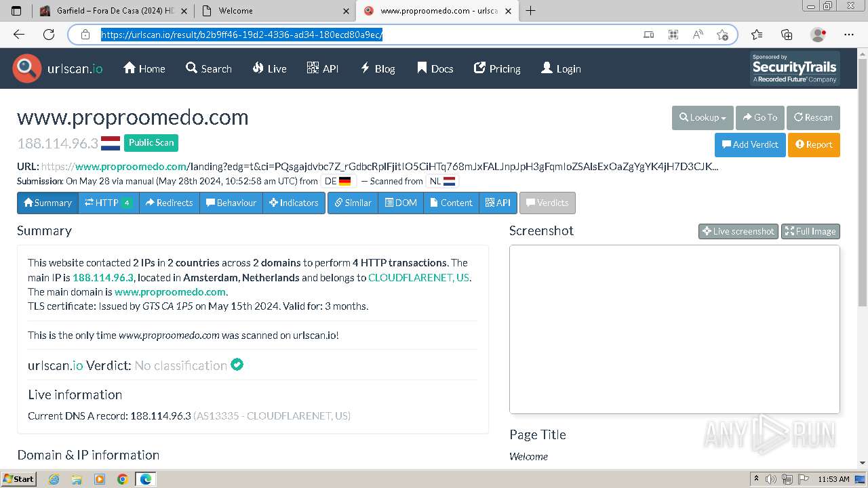Open the 188.114.96.3 IP link in summary
The height and width of the screenshot is (488, 868).
[x=103, y=277]
